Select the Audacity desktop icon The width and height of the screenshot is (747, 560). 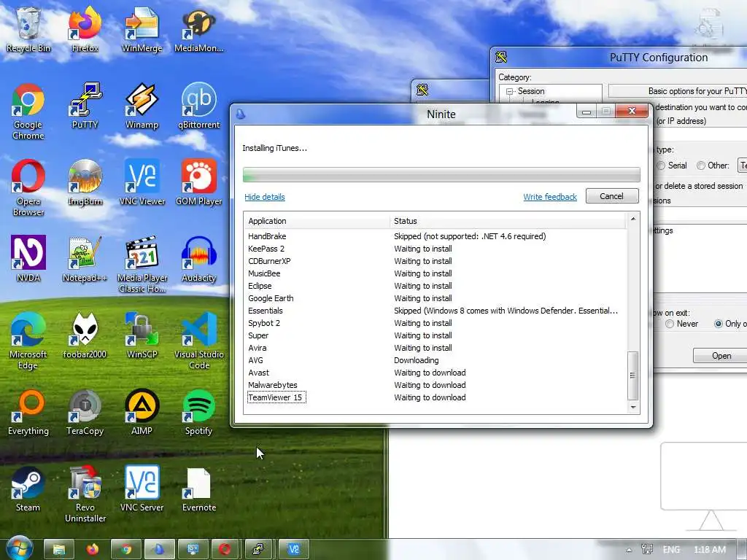(198, 259)
